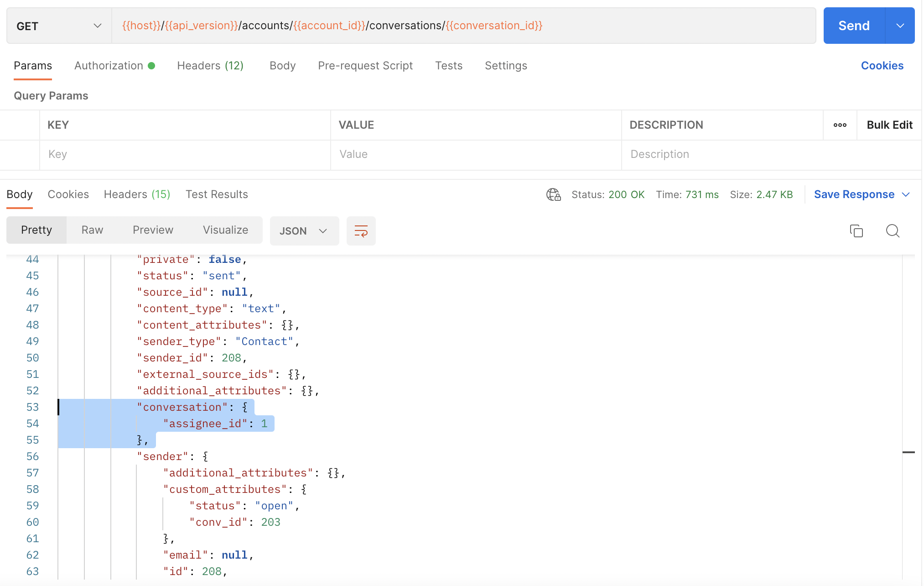924x586 pixels.
Task: Send the GET request
Action: point(854,26)
